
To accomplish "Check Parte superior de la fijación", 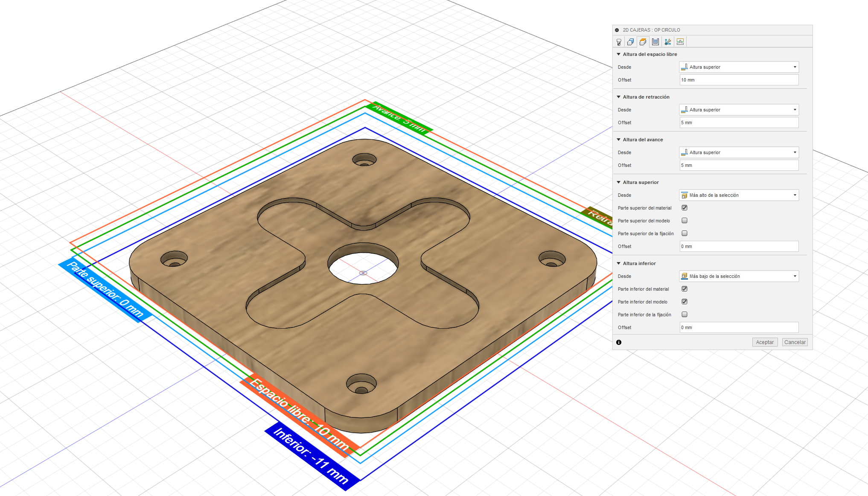I will tap(684, 233).
